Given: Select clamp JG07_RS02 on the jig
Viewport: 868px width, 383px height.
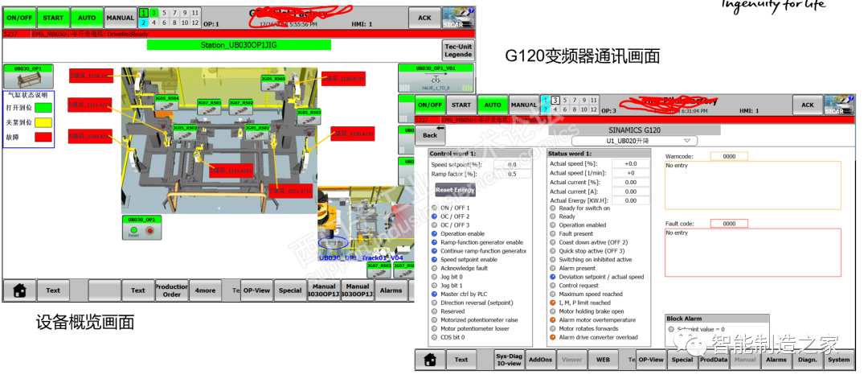Looking at the screenshot, I should coord(241,106).
